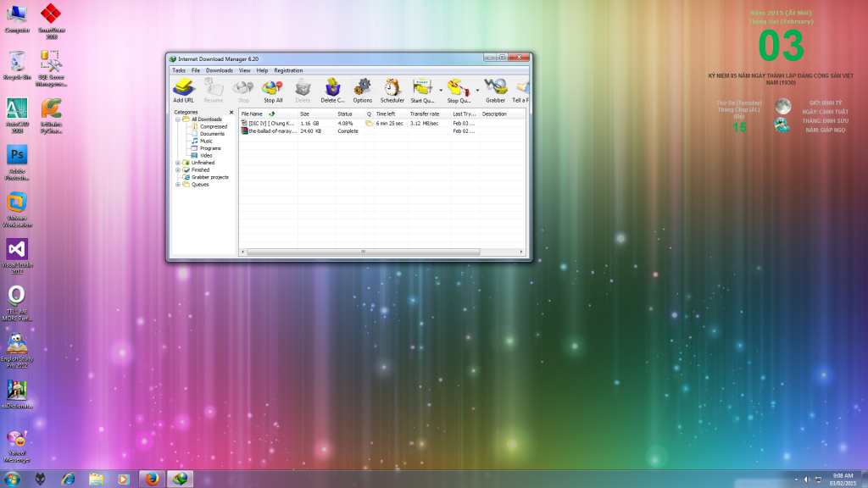Open Options with the gear icon

click(x=362, y=87)
